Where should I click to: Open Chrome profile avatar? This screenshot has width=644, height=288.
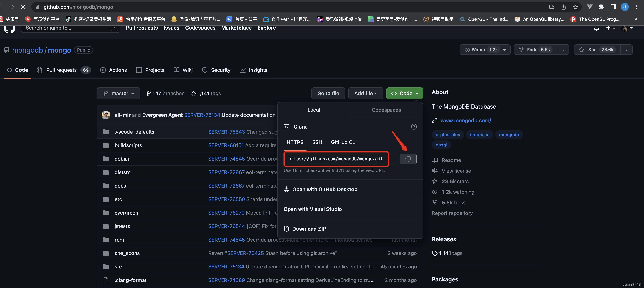tap(625, 7)
